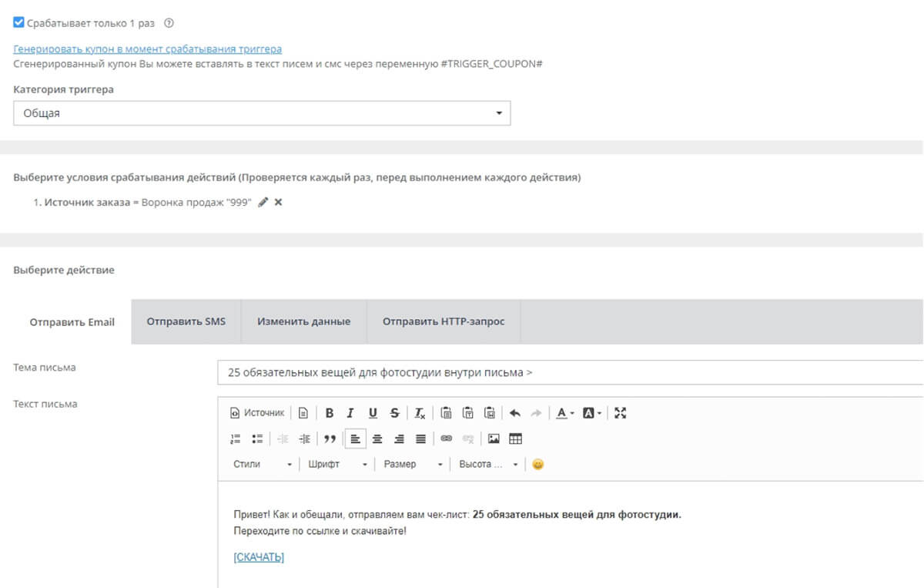The height and width of the screenshot is (588, 924).
Task: Expand the Шрифт font dropdown
Action: [337, 464]
